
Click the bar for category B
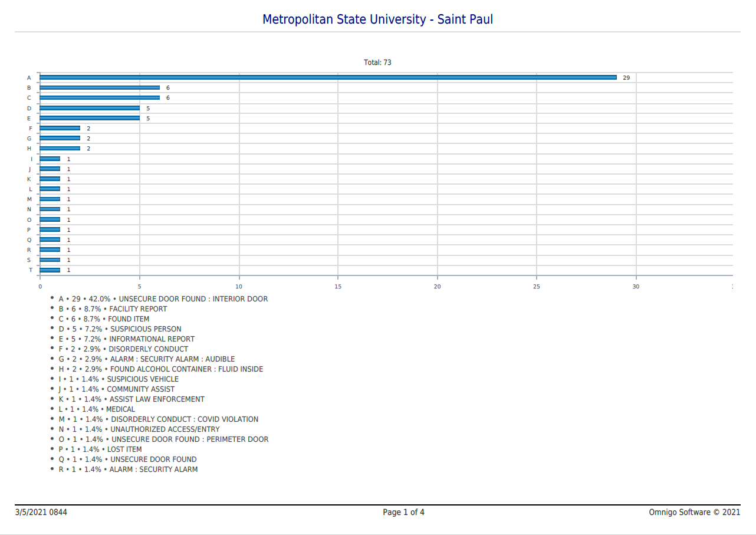click(x=100, y=87)
